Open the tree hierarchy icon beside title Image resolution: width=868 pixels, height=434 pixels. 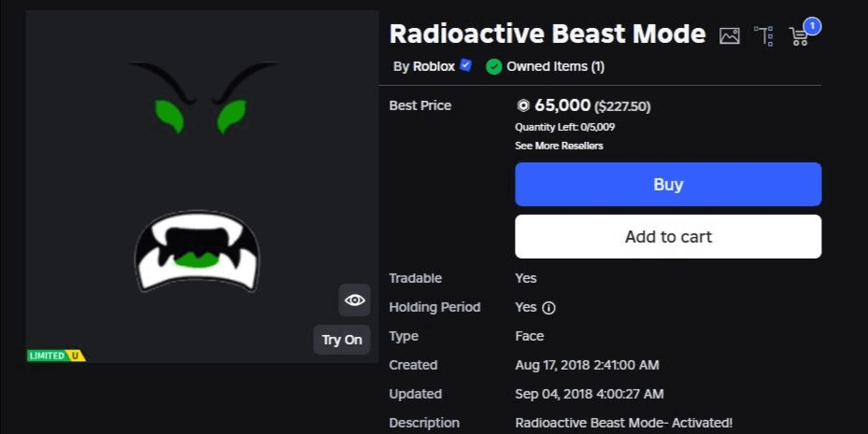coord(764,35)
